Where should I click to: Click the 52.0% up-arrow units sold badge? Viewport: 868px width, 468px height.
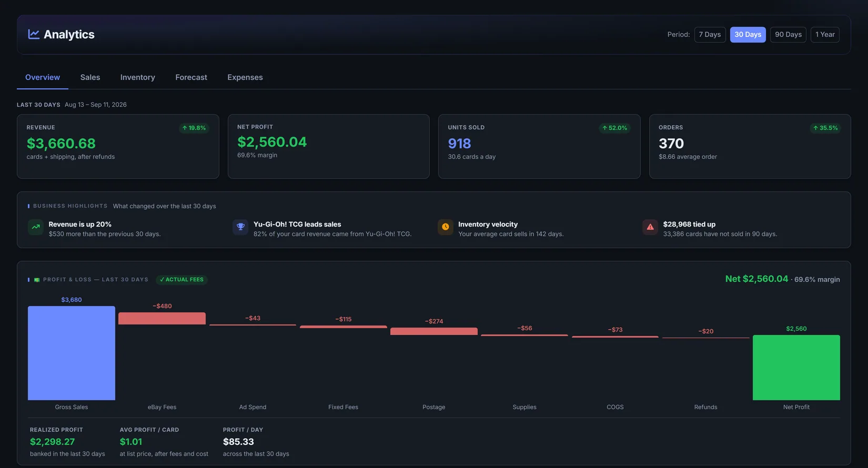click(615, 128)
